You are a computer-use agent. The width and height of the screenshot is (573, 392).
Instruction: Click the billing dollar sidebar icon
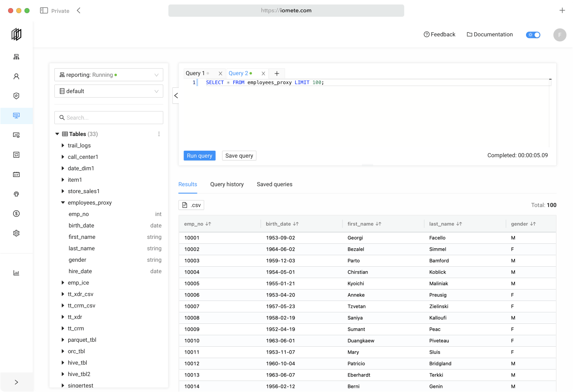click(x=16, y=214)
